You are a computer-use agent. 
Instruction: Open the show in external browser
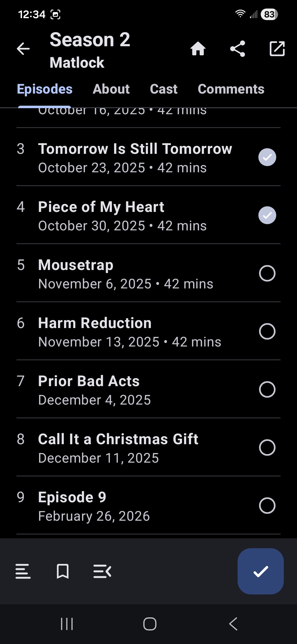pyautogui.click(x=277, y=49)
